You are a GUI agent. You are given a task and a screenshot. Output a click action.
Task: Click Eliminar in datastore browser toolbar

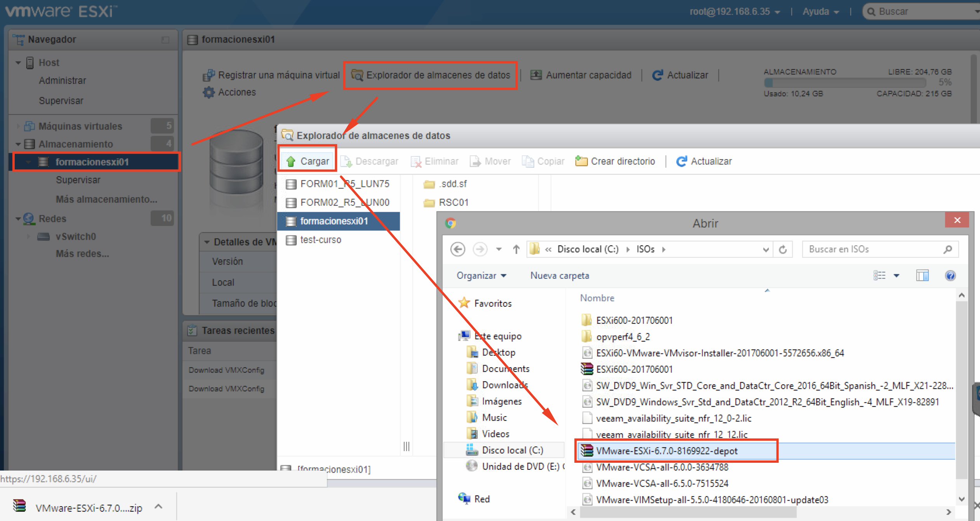pos(434,161)
